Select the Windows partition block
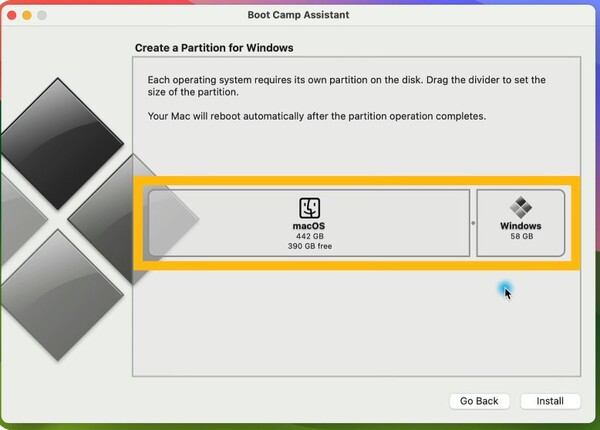The width and height of the screenshot is (600, 430). (x=520, y=223)
